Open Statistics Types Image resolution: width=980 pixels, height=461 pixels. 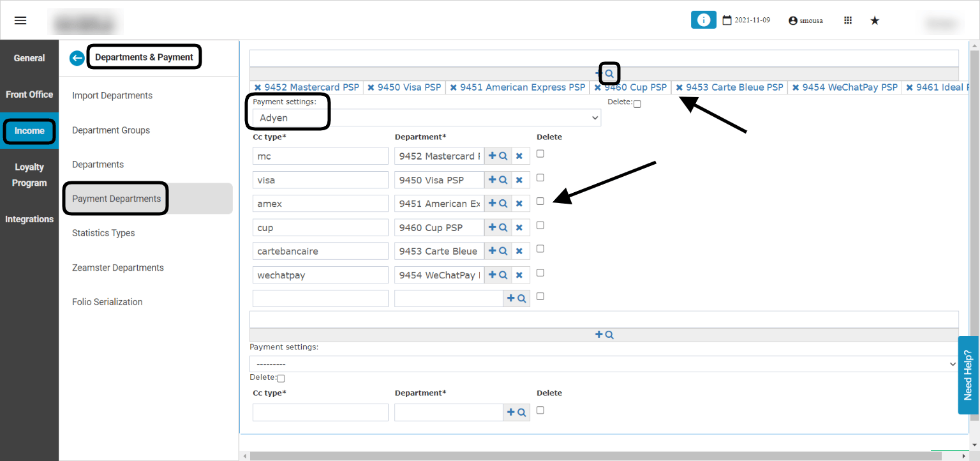103,233
